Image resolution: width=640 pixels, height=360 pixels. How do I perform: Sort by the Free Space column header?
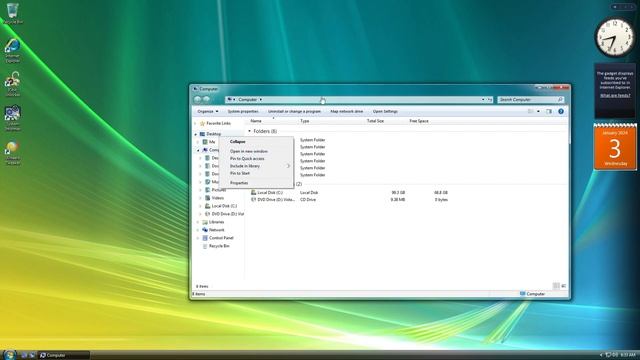(x=419, y=121)
